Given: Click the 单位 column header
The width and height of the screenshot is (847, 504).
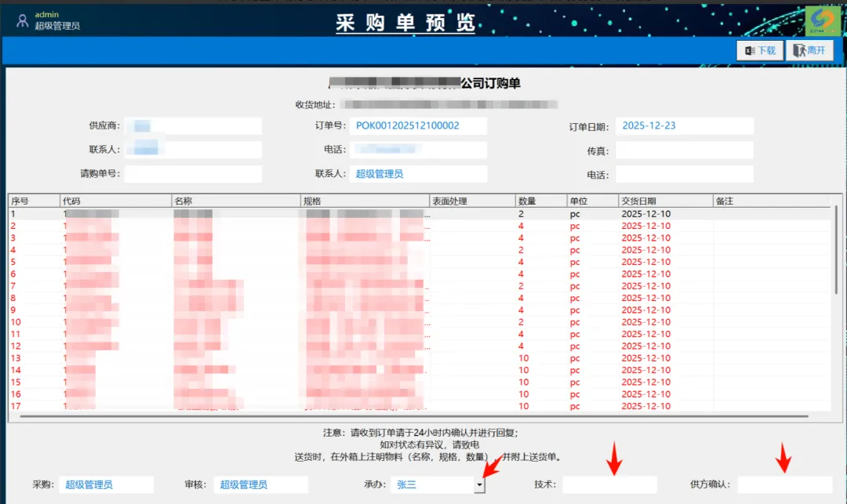Looking at the screenshot, I should coord(593,201).
